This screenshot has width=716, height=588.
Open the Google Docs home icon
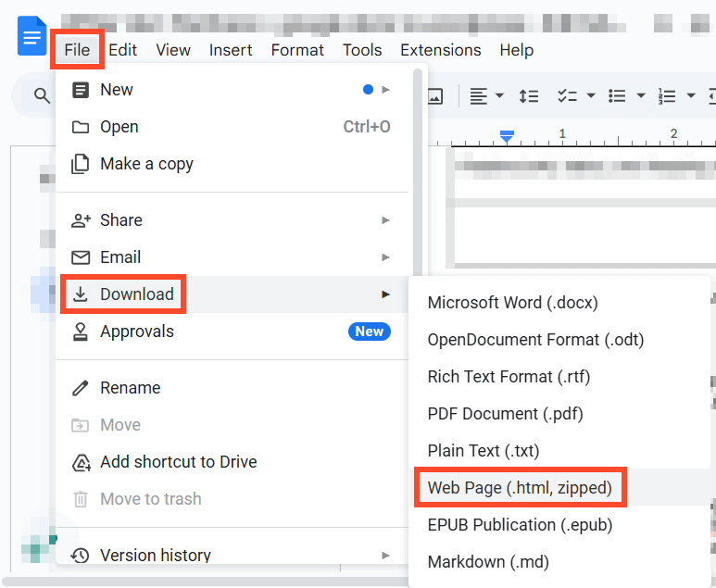tap(32, 35)
